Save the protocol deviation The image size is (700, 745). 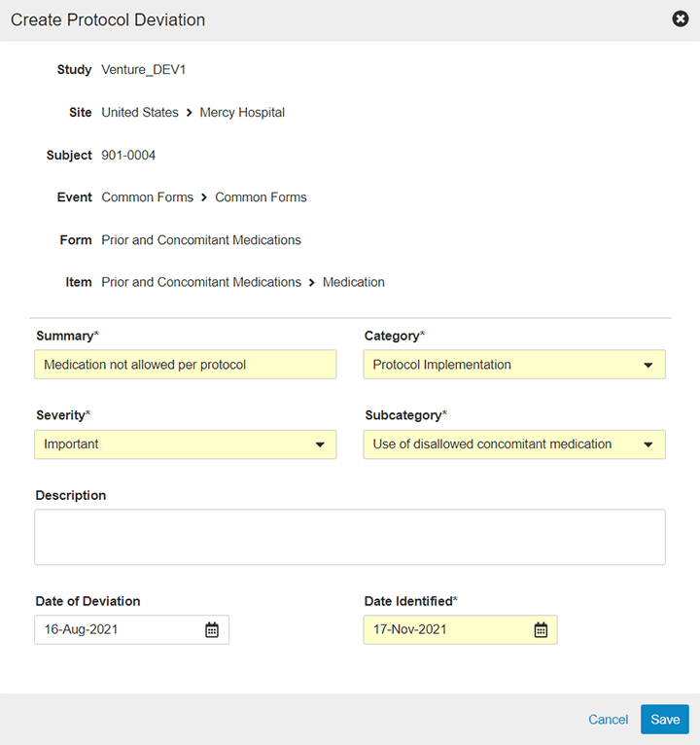[665, 720]
